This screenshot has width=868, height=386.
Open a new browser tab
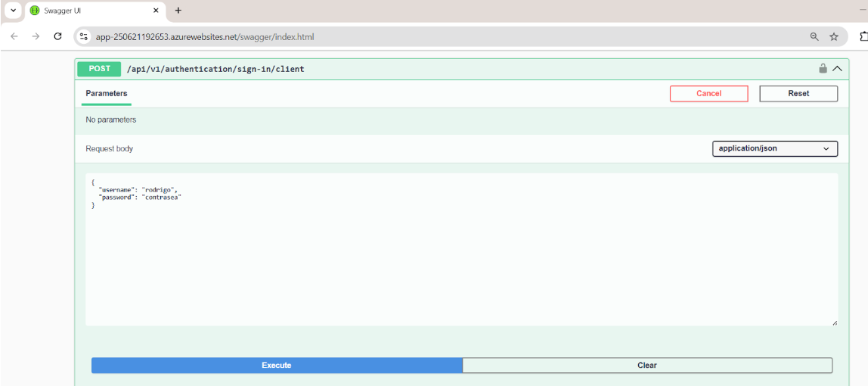click(x=178, y=11)
